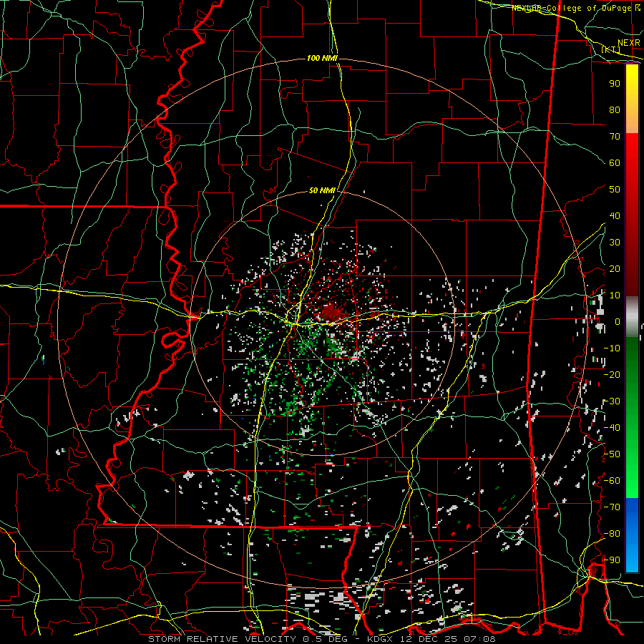Click the 50 value on velocity scale
644x644 pixels.
tap(615, 190)
